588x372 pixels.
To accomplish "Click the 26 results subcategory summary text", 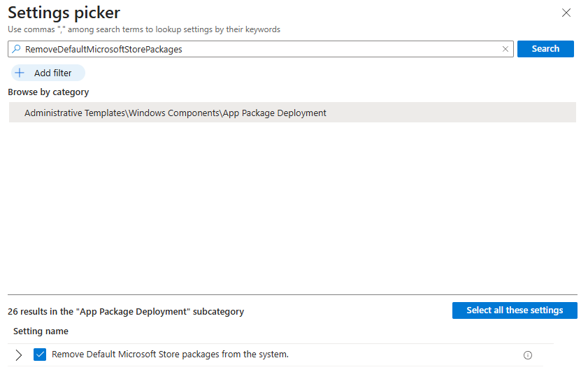I will [x=126, y=311].
